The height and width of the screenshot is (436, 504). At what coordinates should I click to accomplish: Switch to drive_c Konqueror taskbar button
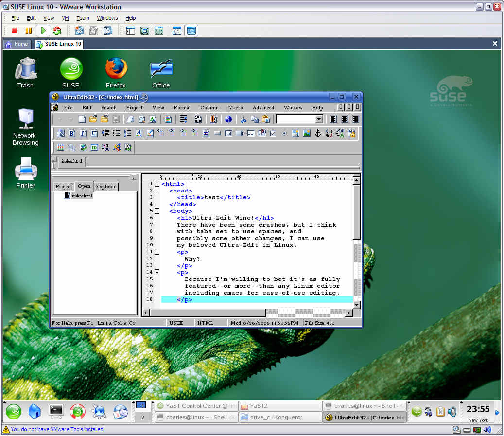280,418
